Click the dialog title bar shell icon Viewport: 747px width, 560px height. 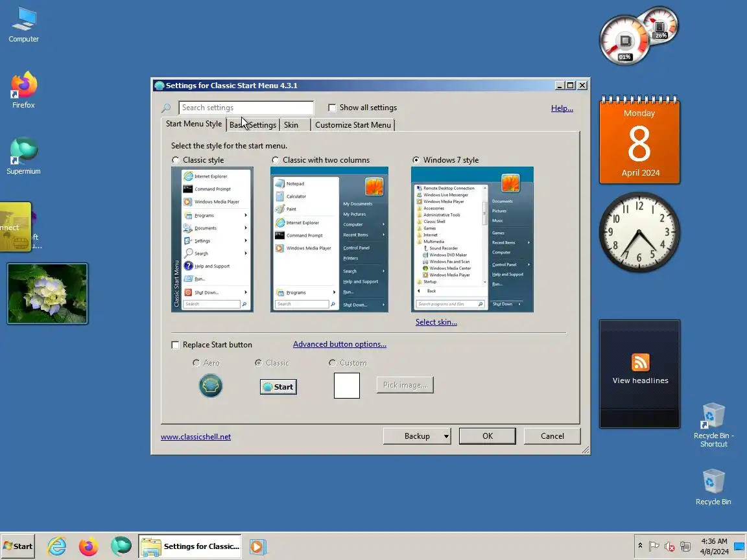[160, 86]
